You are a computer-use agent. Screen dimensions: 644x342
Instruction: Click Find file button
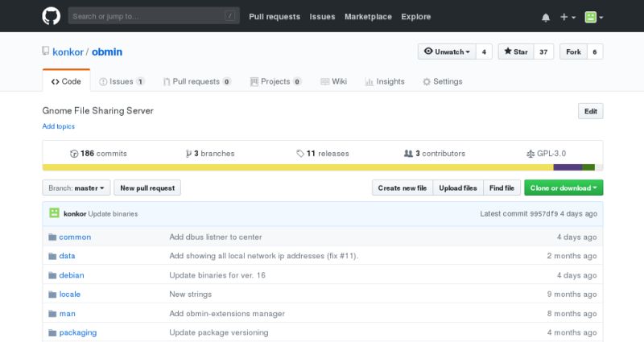click(x=502, y=188)
